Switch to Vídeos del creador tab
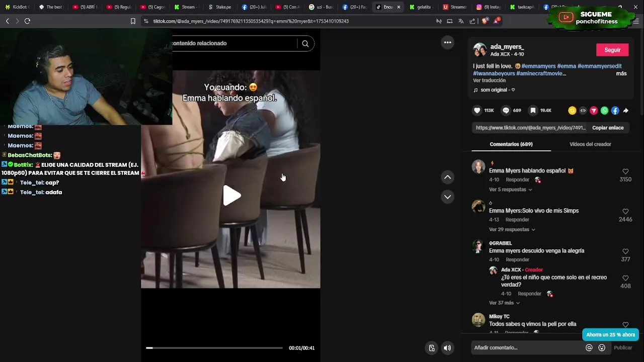This screenshot has height=362, width=644. (590, 144)
